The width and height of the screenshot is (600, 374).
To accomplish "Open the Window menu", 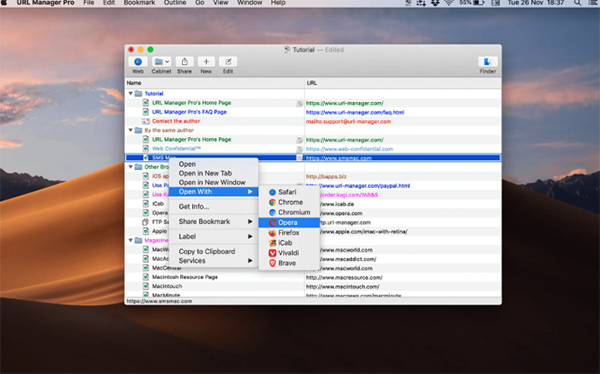I will point(249,3).
